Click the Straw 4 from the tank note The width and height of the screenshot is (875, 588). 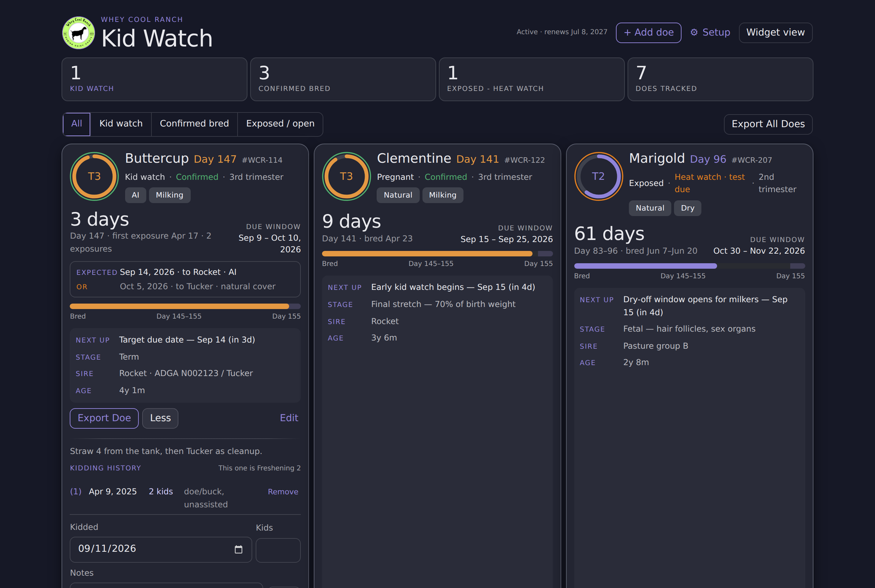[x=166, y=451]
